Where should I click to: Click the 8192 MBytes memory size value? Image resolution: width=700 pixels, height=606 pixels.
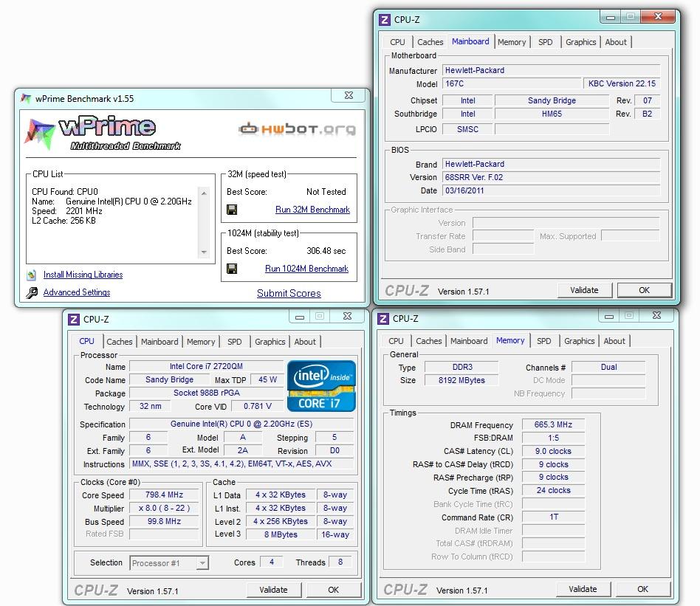tap(461, 380)
